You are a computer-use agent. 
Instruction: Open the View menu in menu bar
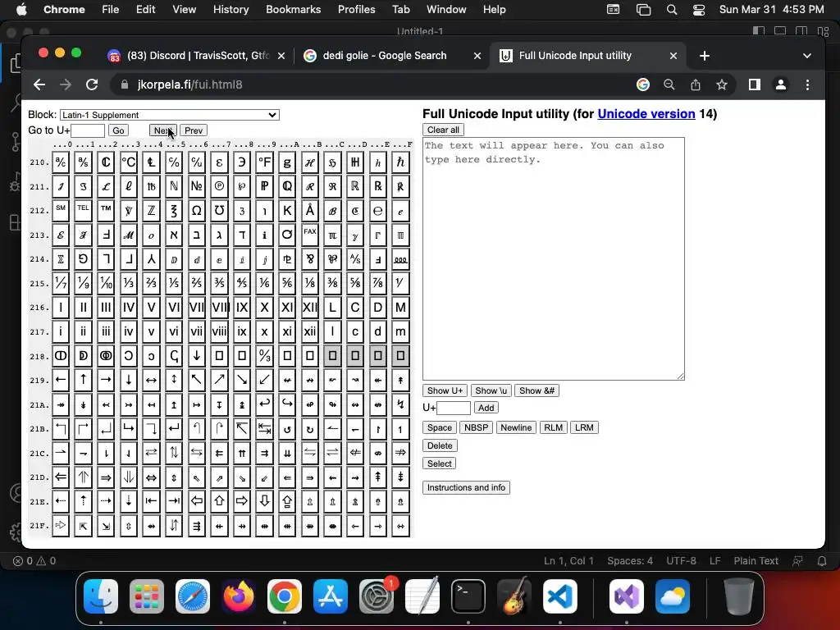pos(184,10)
